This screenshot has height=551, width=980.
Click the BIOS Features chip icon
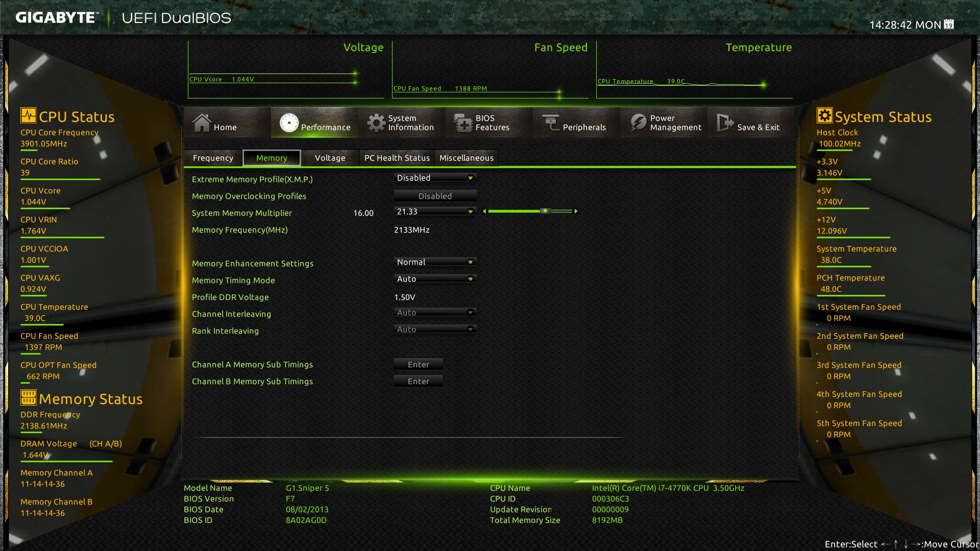tap(463, 122)
